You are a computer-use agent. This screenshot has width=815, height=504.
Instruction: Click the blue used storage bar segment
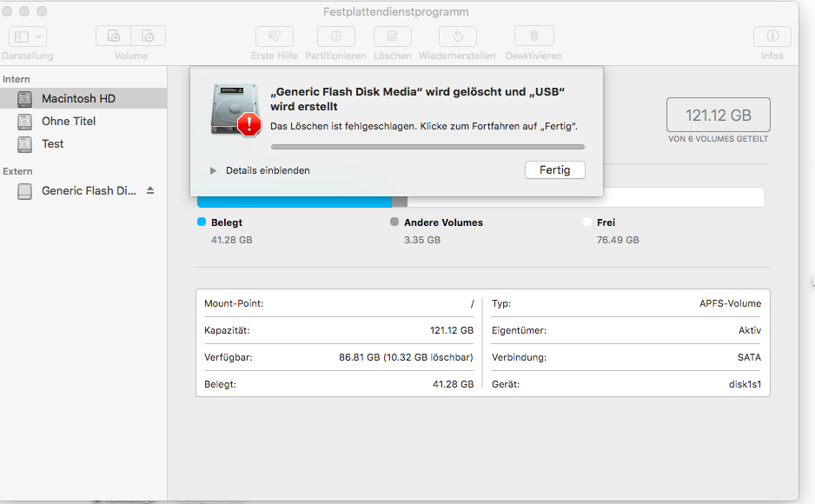coord(295,202)
